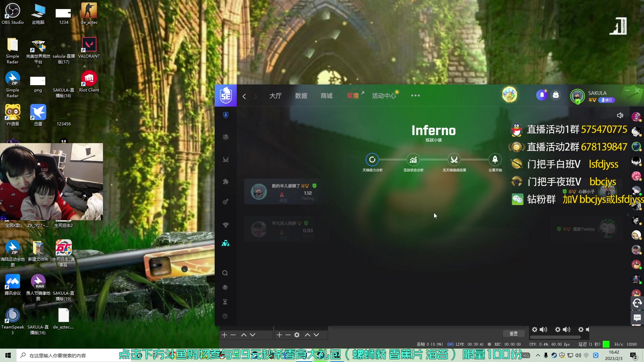Click the 重置 button in OBS

pos(514,334)
